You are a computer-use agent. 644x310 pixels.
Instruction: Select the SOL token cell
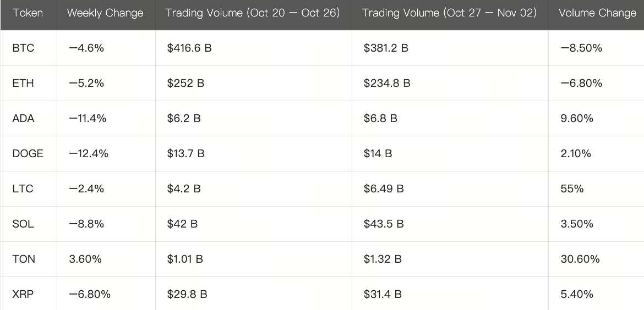(x=23, y=224)
